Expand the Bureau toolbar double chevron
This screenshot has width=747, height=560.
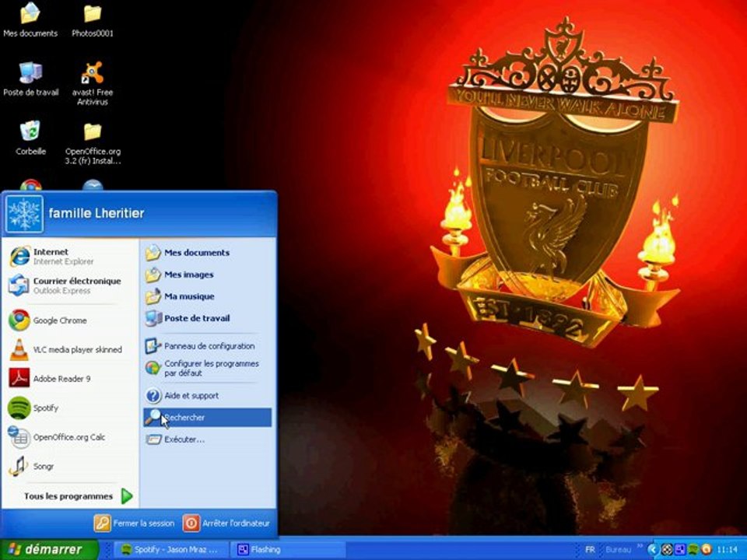point(640,547)
